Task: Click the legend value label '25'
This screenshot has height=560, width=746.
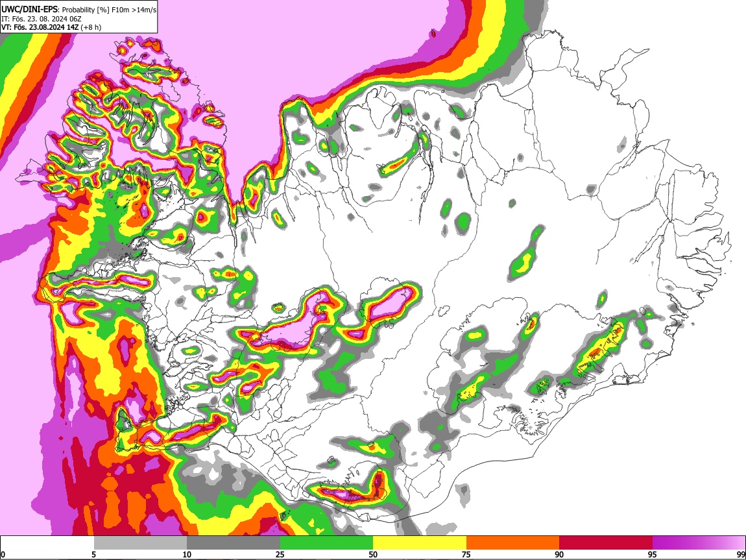Action: tap(280, 554)
